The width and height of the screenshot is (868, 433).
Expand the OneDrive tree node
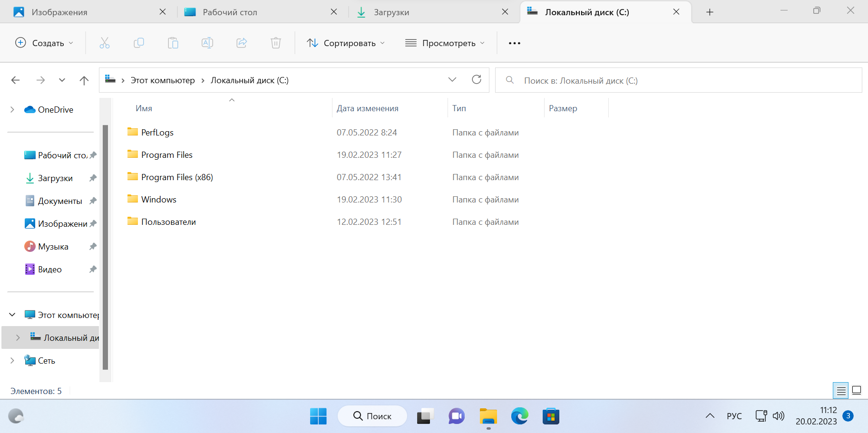point(12,110)
